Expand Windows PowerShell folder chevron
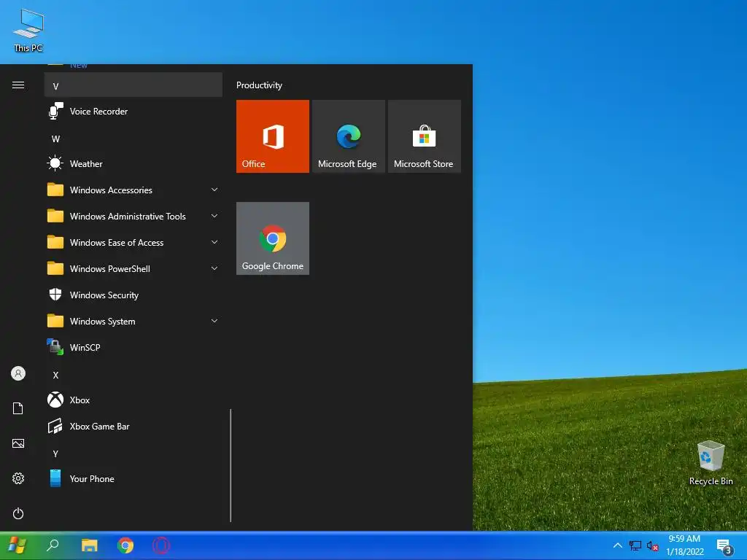747x560 pixels. (x=214, y=268)
